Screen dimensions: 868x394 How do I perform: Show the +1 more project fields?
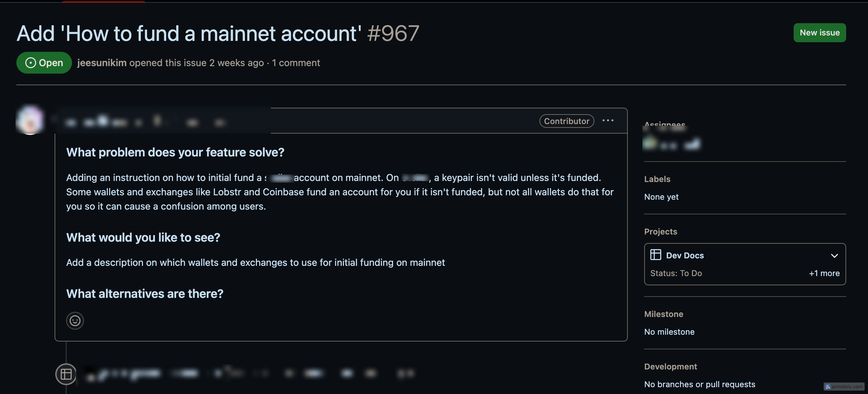click(824, 273)
